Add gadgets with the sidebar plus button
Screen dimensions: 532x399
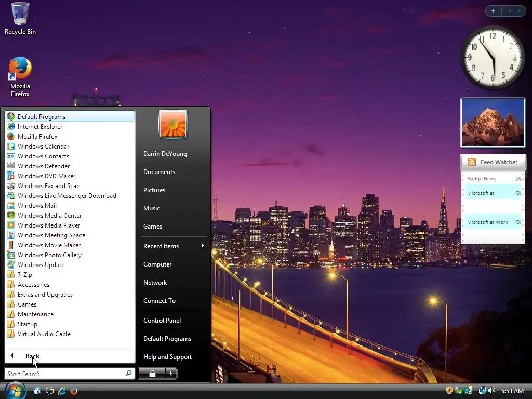pyautogui.click(x=493, y=11)
